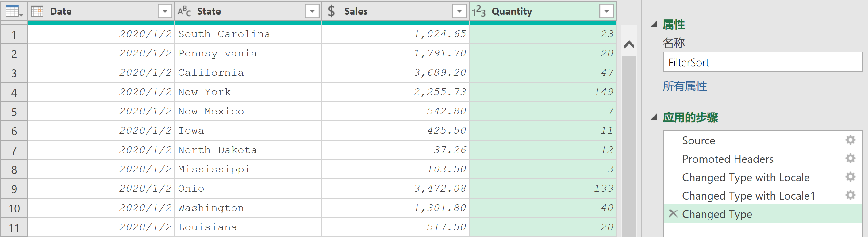Select the Changed Type step
The image size is (868, 237).
762,214
